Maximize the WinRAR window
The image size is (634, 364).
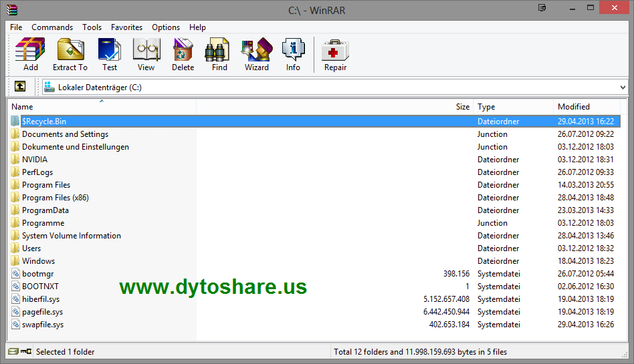(591, 8)
